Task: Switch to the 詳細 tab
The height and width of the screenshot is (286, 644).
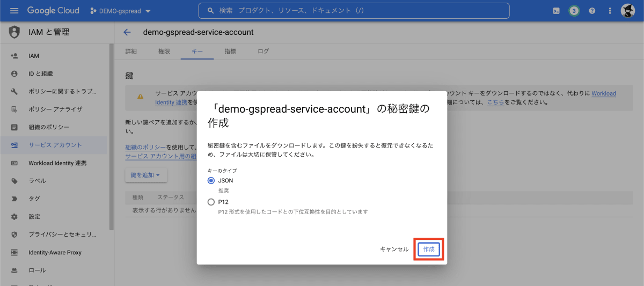Action: click(x=131, y=52)
